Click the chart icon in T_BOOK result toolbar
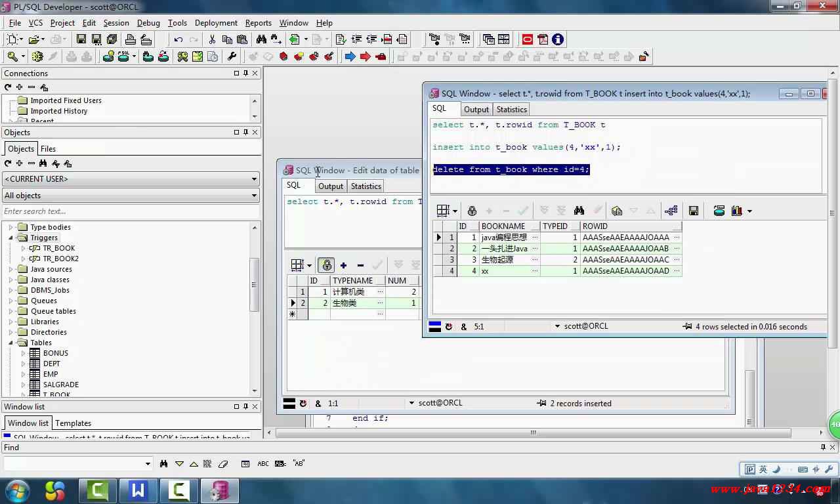 tap(737, 211)
